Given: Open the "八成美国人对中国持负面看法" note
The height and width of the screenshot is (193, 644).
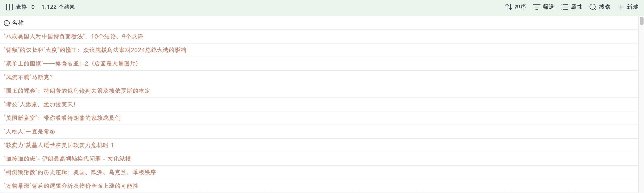Looking at the screenshot, I should tap(73, 36).
